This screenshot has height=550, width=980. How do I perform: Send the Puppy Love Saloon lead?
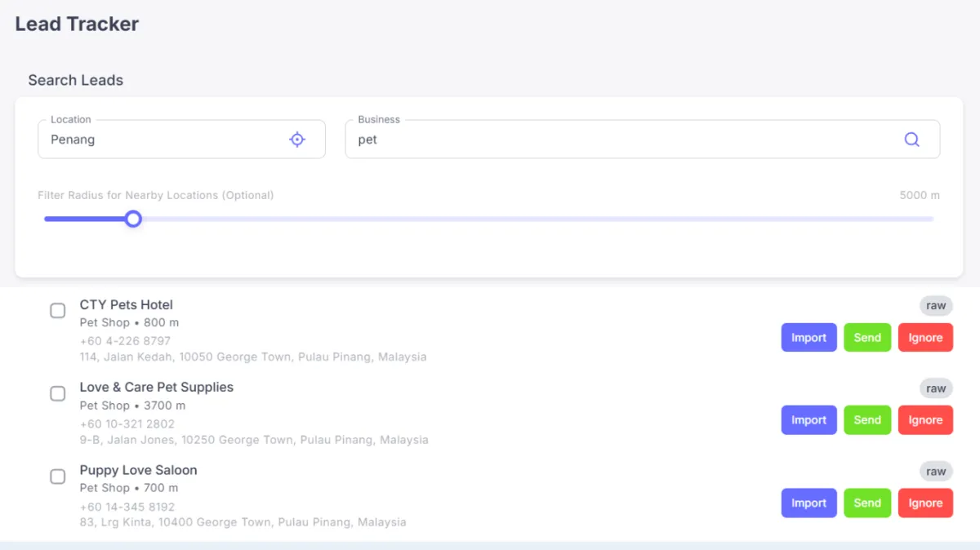click(867, 503)
